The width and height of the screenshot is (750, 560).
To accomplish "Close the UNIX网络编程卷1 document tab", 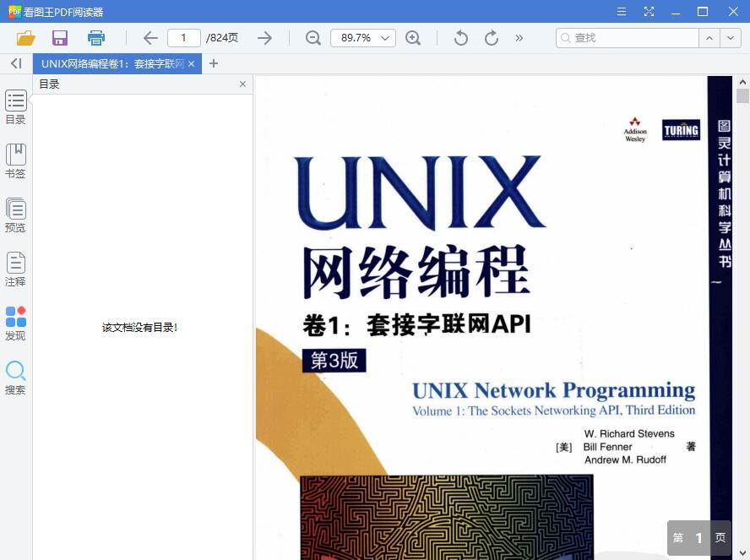I will [x=192, y=63].
